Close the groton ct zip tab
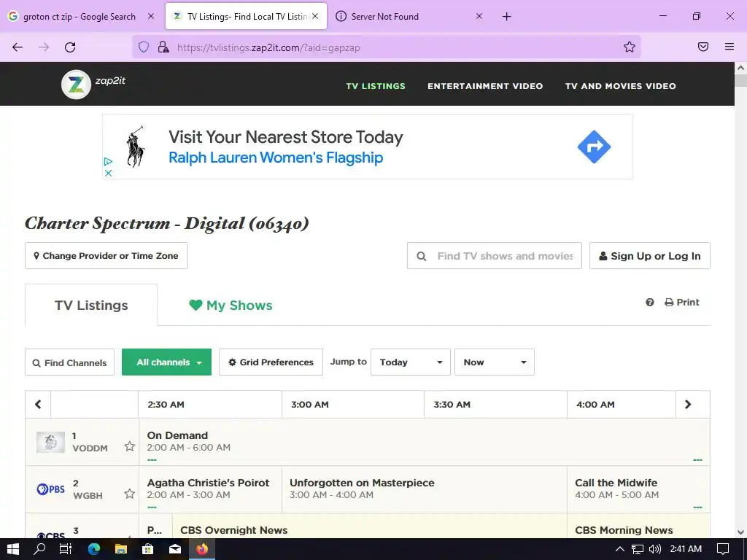This screenshot has height=560, width=747. pyautogui.click(x=151, y=16)
